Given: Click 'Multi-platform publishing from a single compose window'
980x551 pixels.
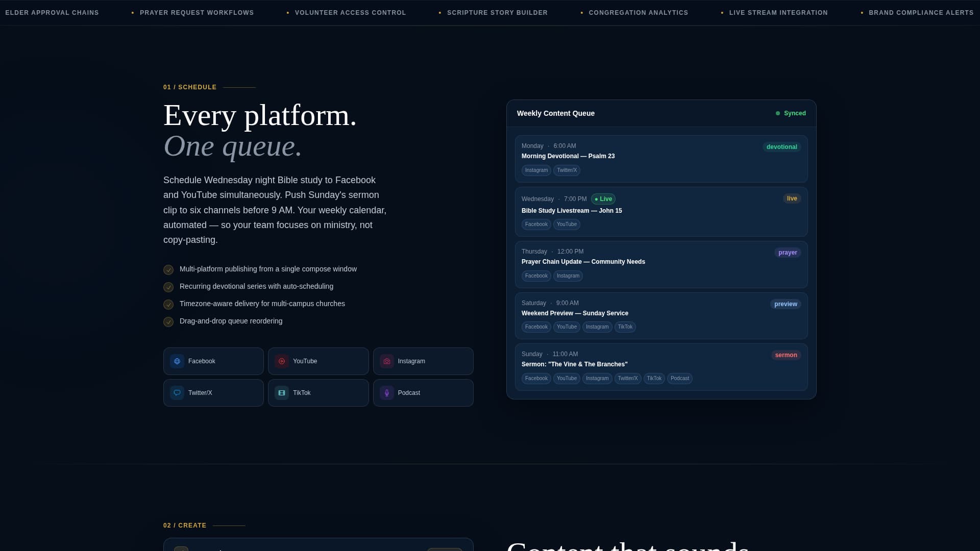Looking at the screenshot, I should 268,269.
